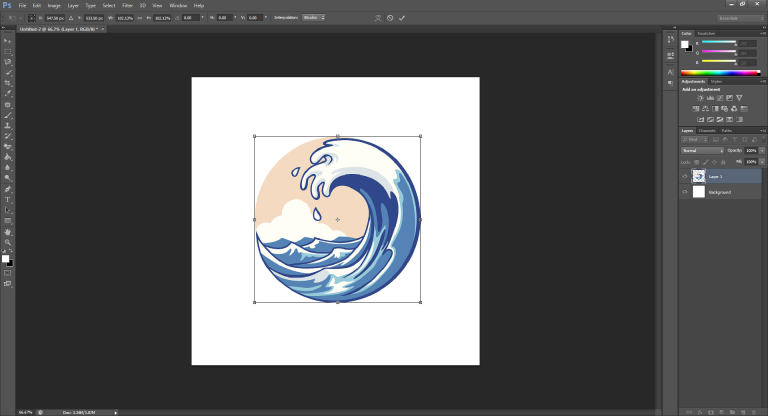Cancel the transform with the circle-slash icon
The height and width of the screenshot is (416, 768).
click(390, 18)
